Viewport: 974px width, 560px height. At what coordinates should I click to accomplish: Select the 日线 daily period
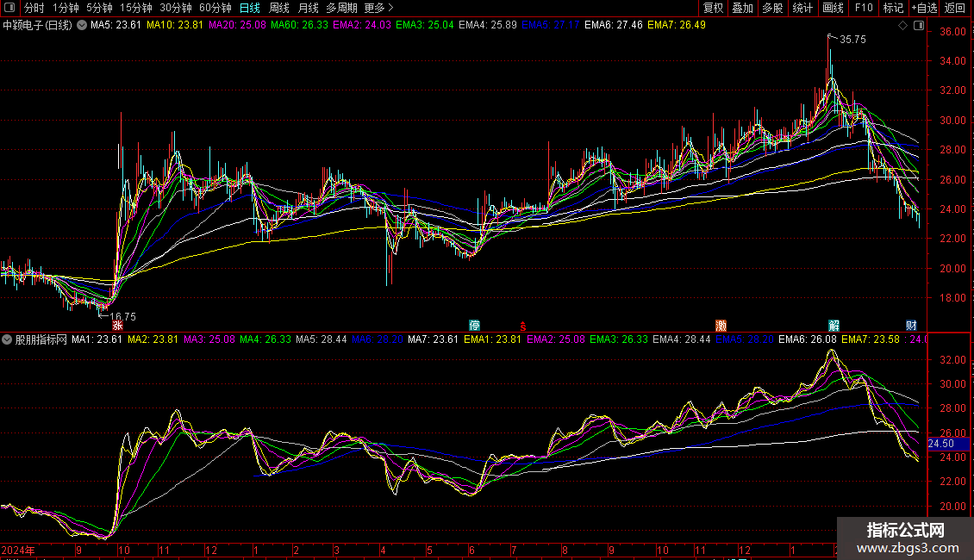click(250, 8)
